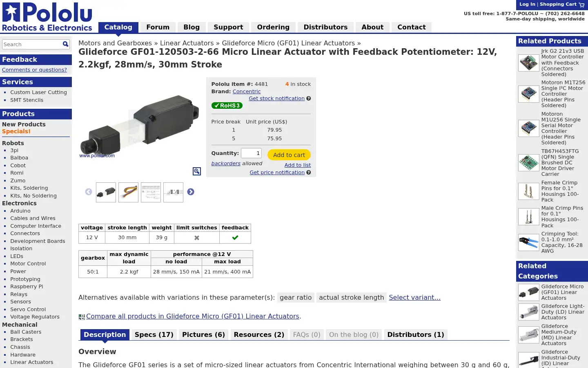The width and height of the screenshot is (588, 368).
Task: Open the Female Crimp Pins image
Action: pyautogui.click(x=529, y=191)
